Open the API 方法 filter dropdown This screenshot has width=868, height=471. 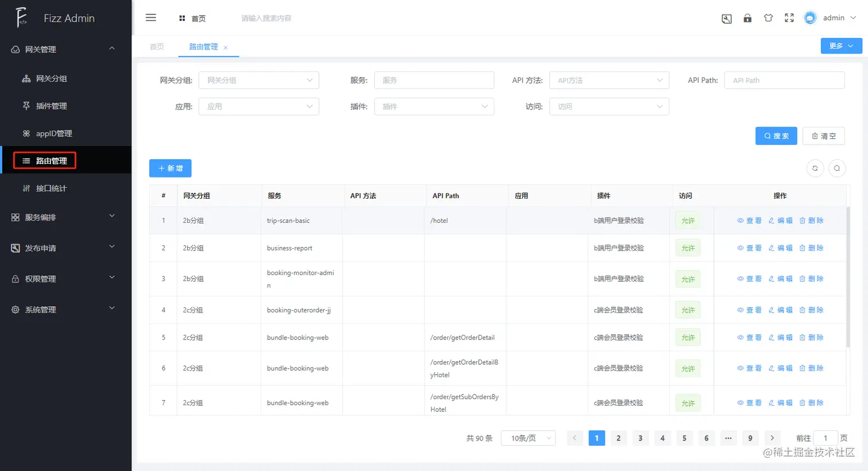click(609, 80)
